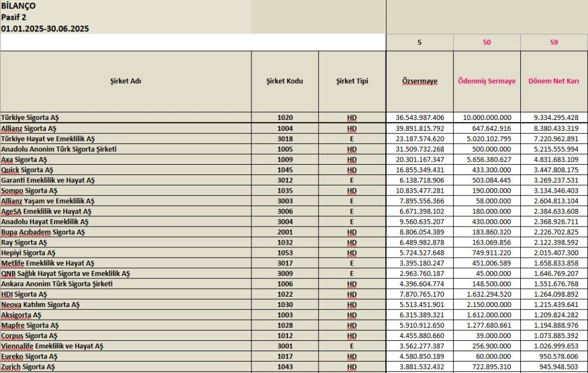Screen dimensions: 588x373
Task: Select the BİLANÇO title cell
Action: [x=126, y=6]
